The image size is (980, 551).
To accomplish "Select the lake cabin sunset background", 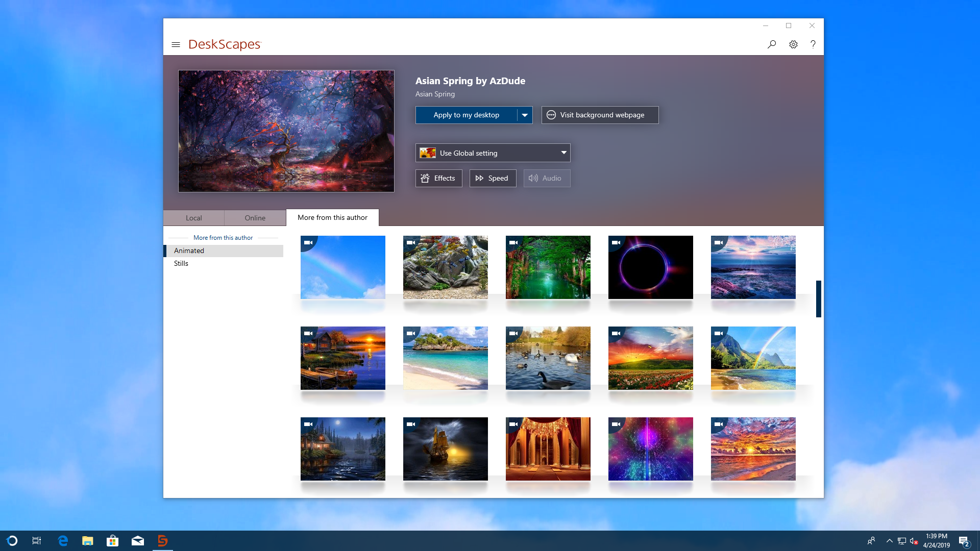I will (x=343, y=358).
